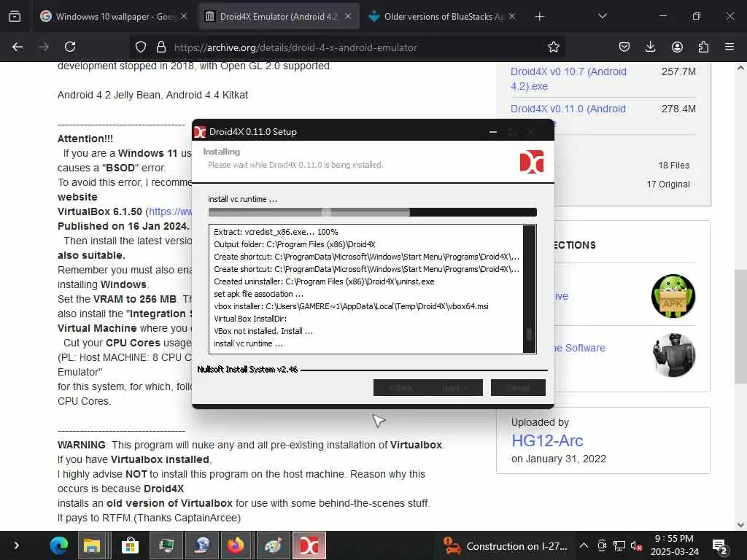Open Firefox account menu

tap(677, 47)
